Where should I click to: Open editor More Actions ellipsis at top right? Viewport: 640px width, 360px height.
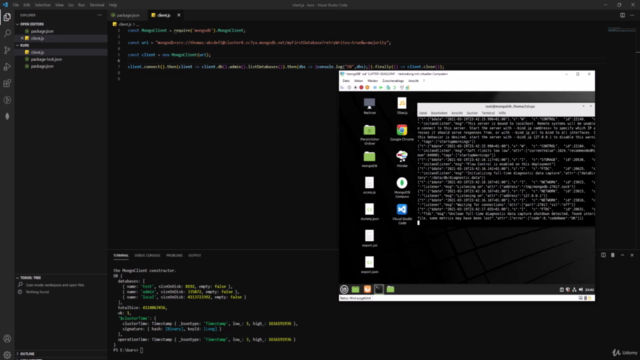point(632,15)
